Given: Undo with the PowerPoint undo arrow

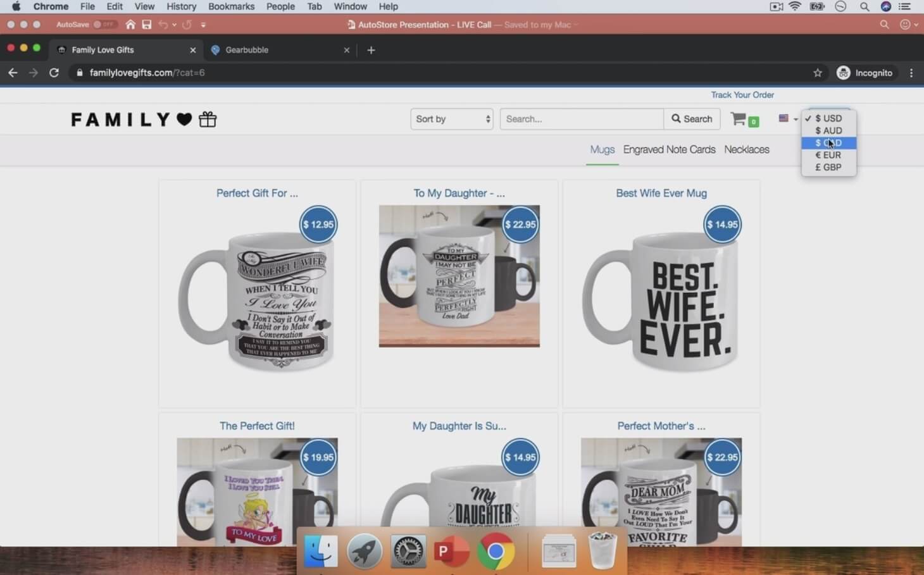Looking at the screenshot, I should (x=163, y=25).
